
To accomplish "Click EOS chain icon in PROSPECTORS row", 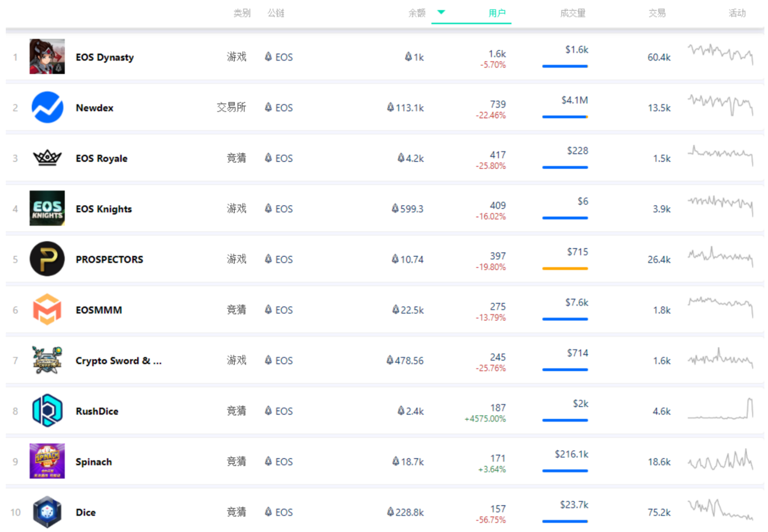I will [268, 259].
